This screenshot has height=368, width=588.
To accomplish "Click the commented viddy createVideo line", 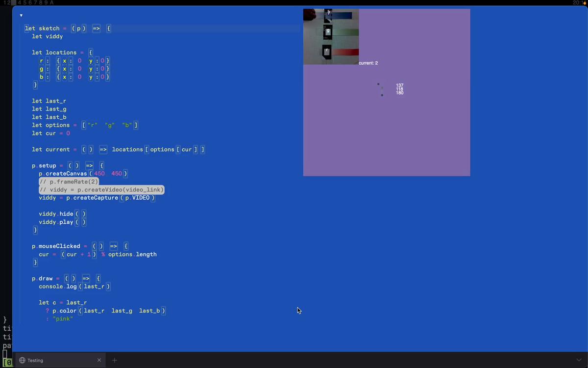I will tap(101, 189).
